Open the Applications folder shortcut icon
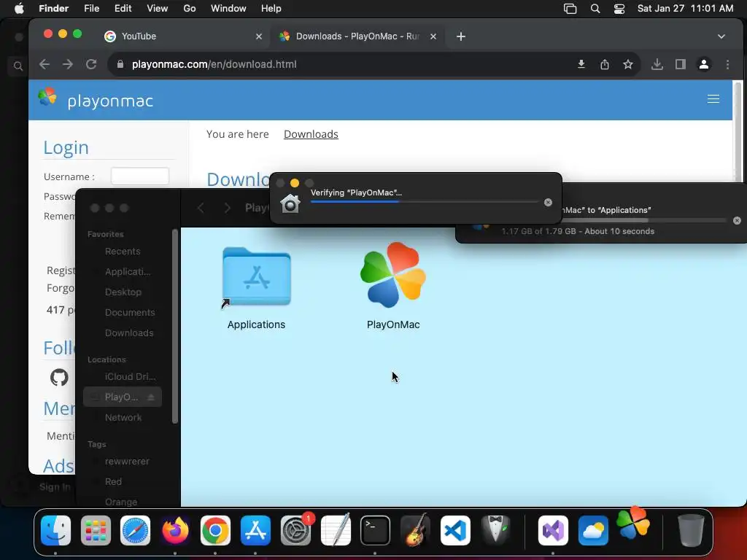 tap(256, 278)
